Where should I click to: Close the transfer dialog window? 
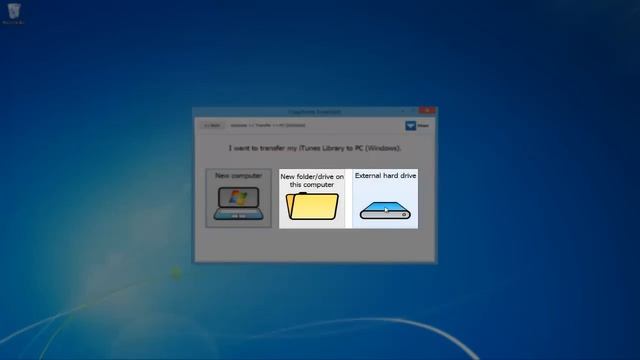tap(427, 111)
